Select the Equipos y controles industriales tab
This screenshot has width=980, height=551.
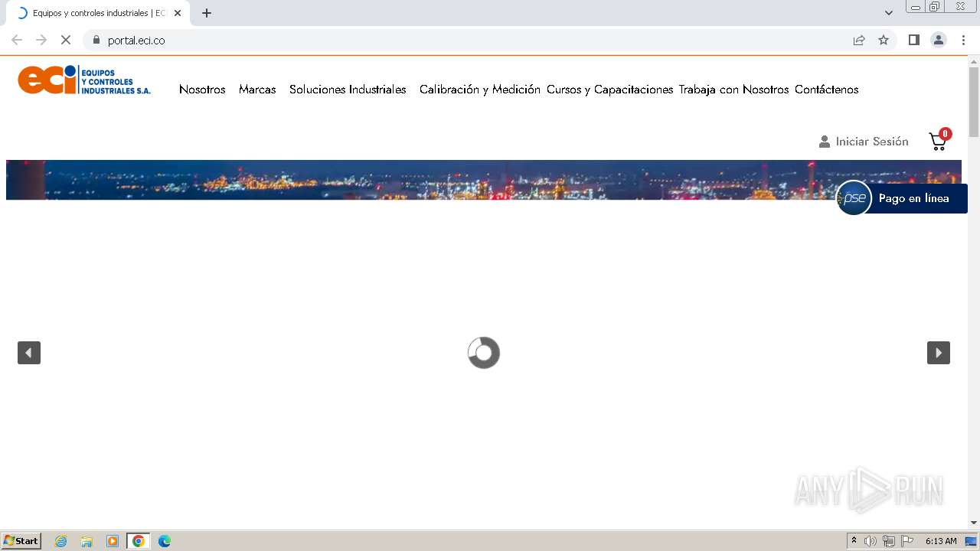coord(99,13)
